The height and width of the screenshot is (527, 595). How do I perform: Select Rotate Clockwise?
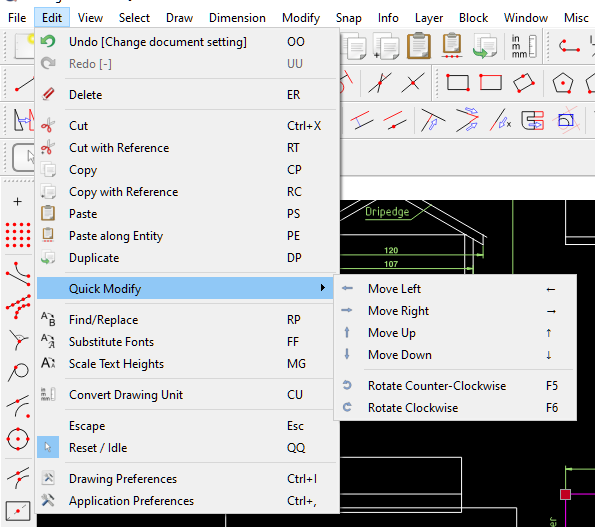[455, 408]
